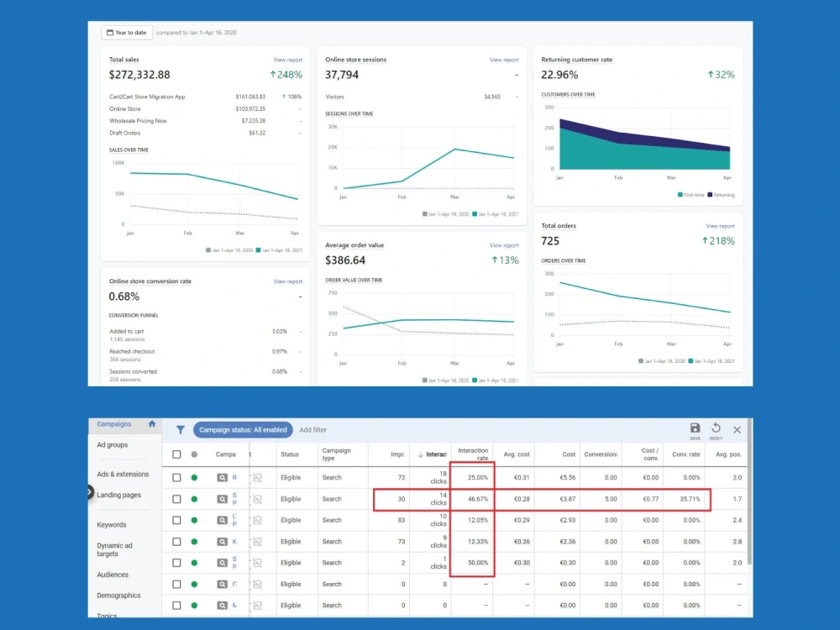840x630 pixels.
Task: Sort by the Avg. cost column header
Action: 517,454
